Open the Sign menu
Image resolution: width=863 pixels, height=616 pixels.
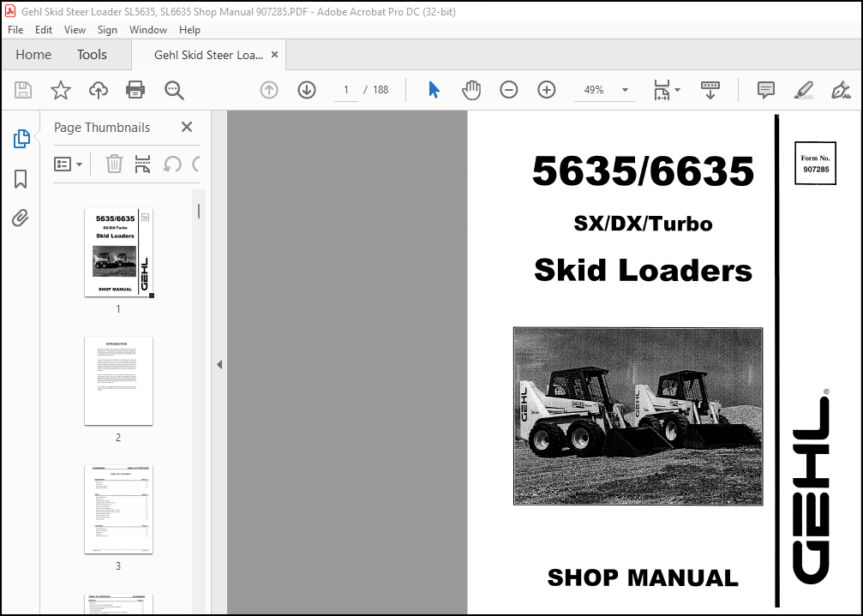click(107, 30)
